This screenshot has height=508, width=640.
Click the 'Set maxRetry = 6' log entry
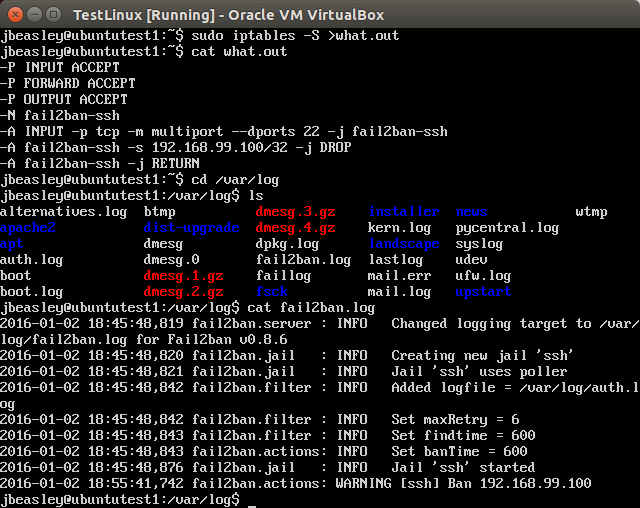coord(260,419)
